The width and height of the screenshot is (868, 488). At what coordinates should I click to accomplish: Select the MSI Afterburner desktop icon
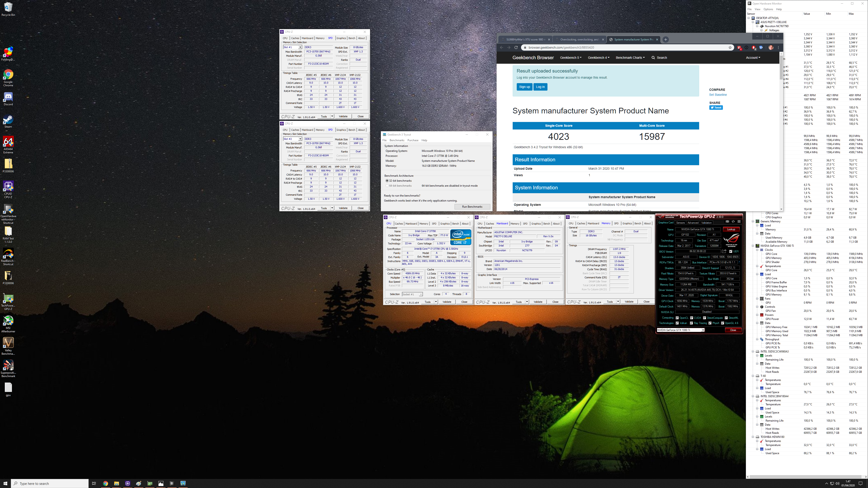coord(8,324)
